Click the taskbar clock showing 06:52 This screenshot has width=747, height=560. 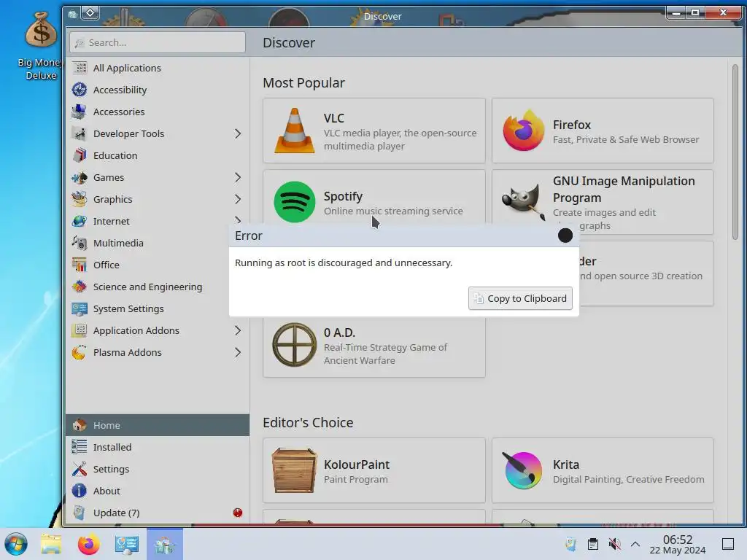click(678, 544)
